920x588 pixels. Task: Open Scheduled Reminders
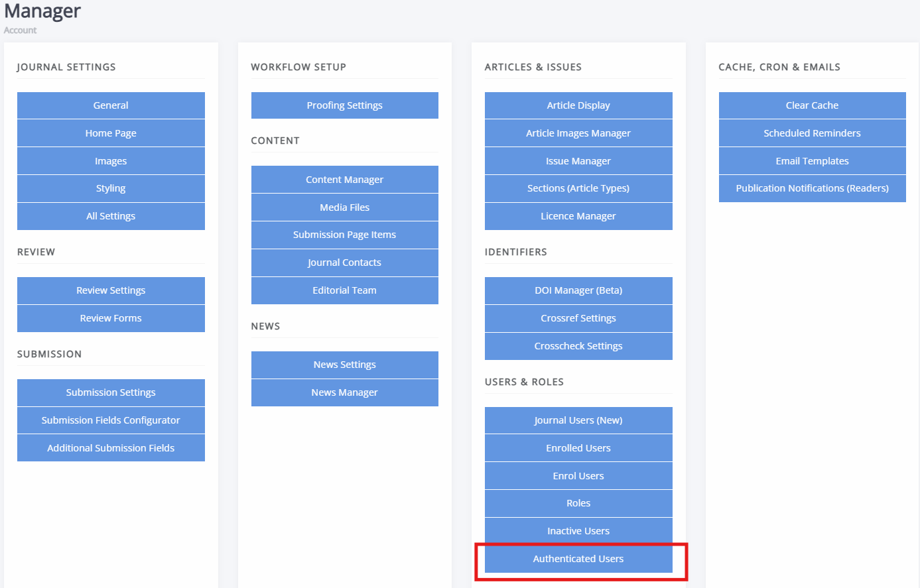coord(813,133)
